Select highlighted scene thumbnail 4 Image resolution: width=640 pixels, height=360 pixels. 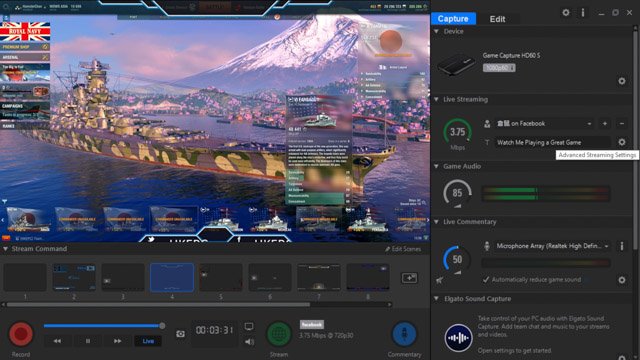(172, 278)
